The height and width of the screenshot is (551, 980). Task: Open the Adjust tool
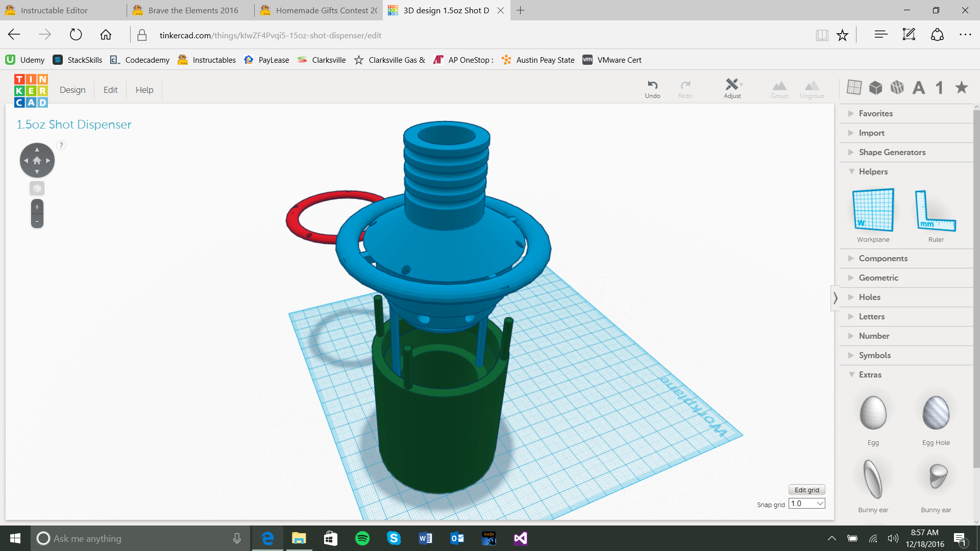tap(732, 89)
